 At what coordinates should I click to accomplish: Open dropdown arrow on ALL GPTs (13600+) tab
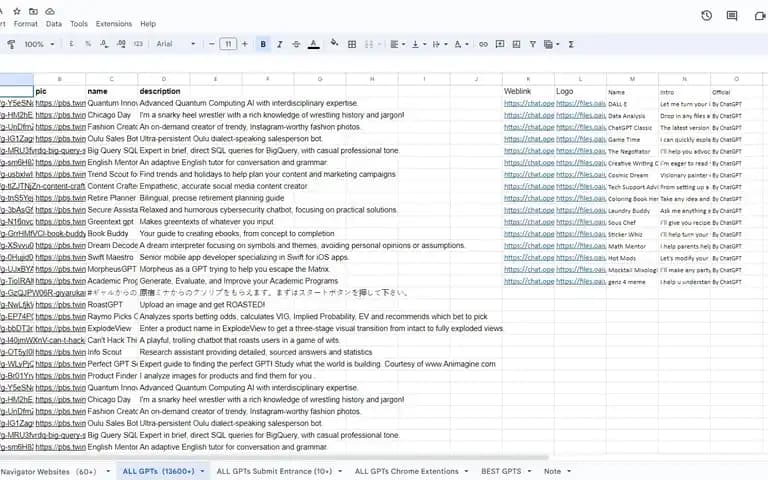(202, 472)
